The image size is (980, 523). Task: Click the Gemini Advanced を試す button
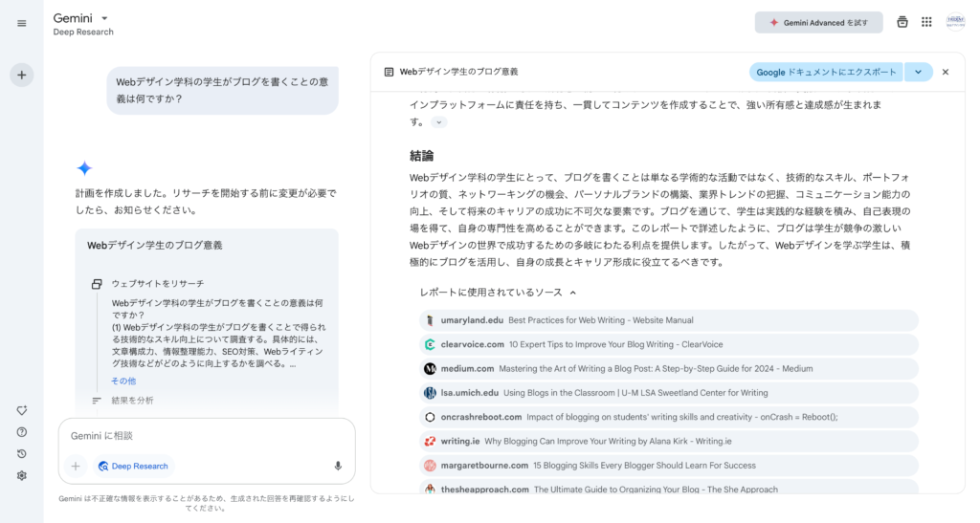click(818, 22)
